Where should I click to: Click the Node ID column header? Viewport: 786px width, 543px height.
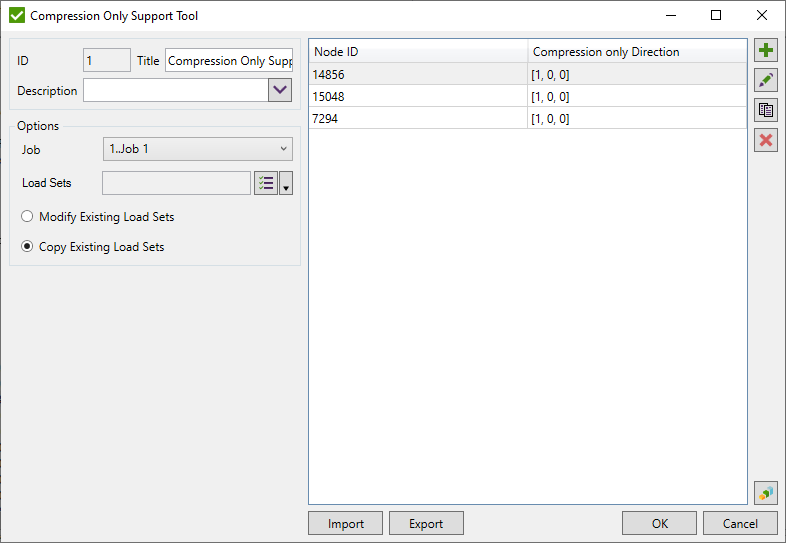tap(418, 51)
